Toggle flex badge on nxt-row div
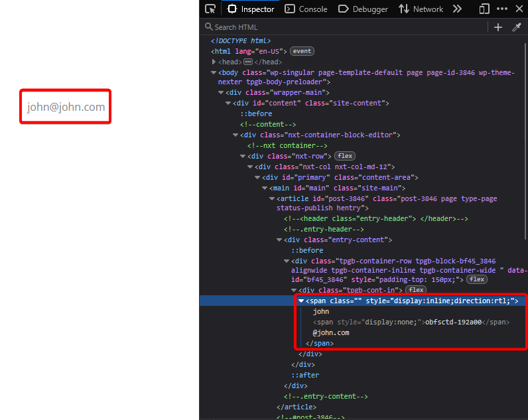Screen dimensions: 528x420 tap(344, 156)
